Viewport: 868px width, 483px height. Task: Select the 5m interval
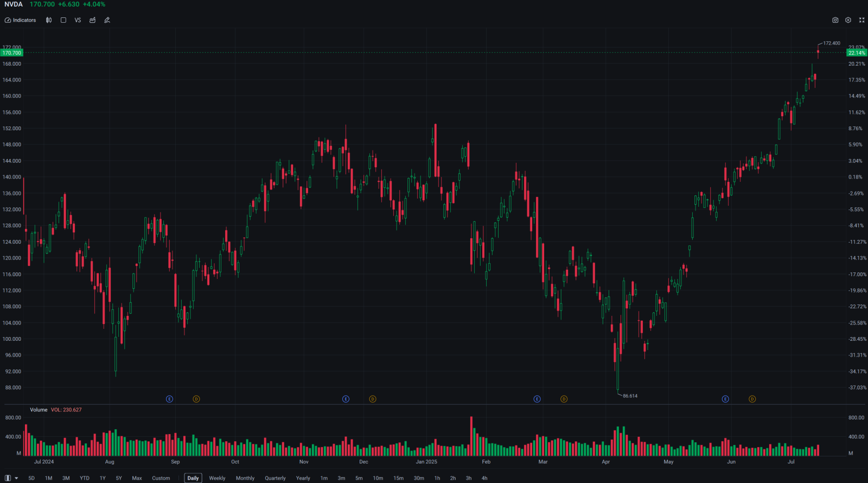pos(359,478)
